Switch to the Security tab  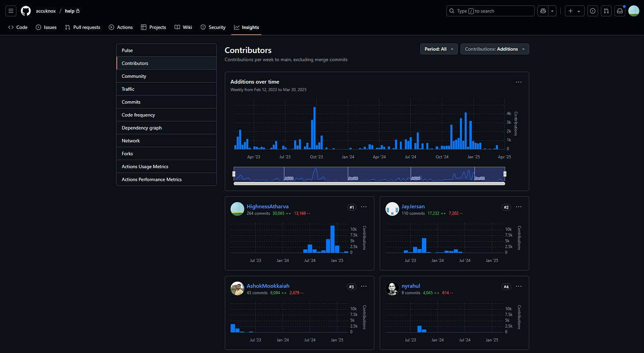pos(213,27)
